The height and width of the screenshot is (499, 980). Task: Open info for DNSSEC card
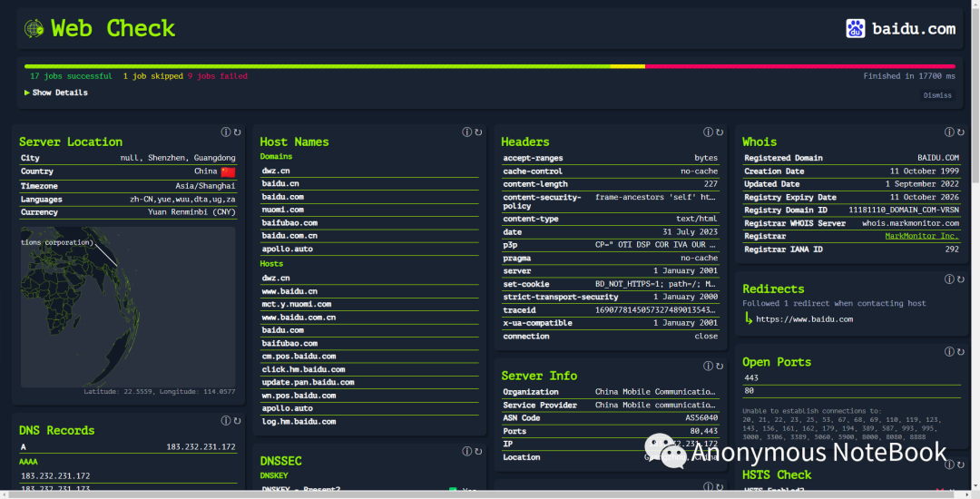(x=467, y=452)
